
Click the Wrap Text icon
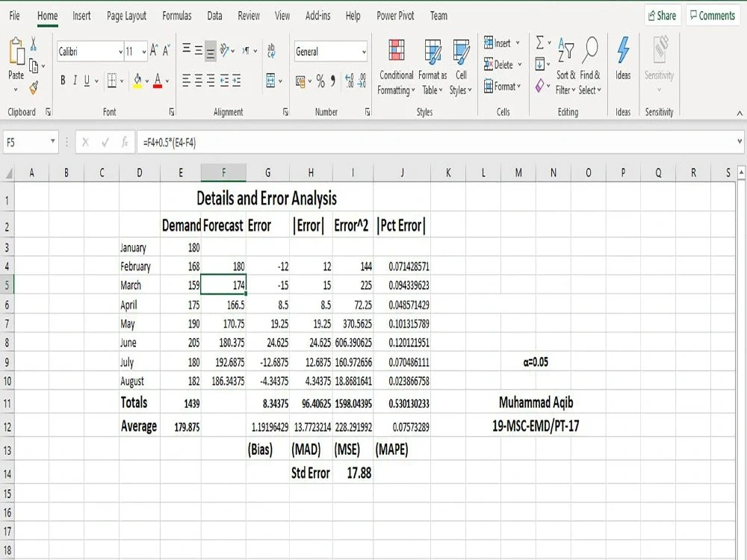(x=271, y=51)
